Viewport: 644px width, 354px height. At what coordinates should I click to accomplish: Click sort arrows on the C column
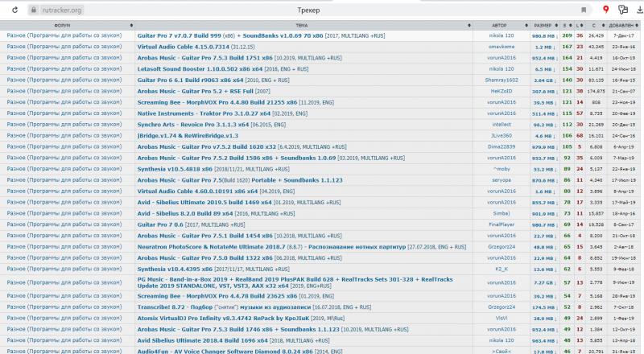pos(601,26)
